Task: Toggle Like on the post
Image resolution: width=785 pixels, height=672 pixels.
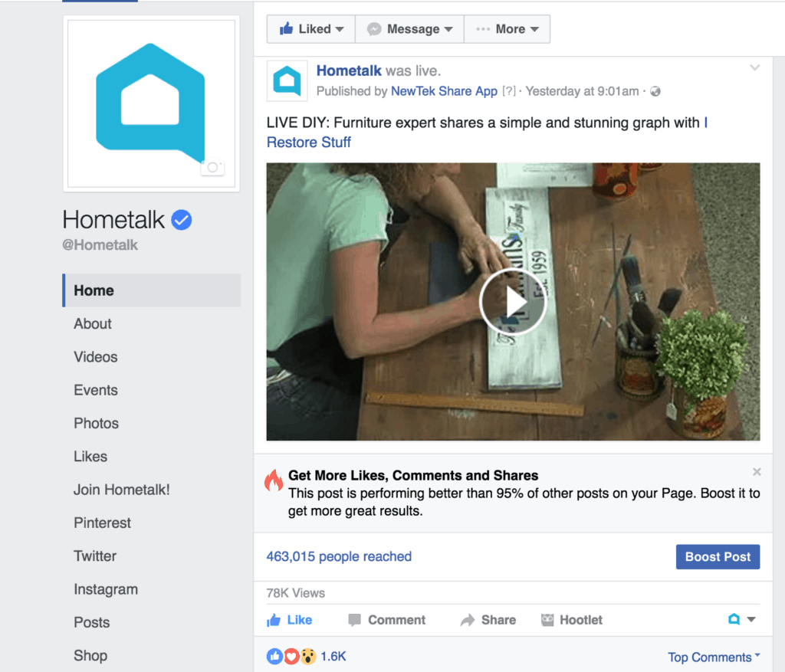Action: [289, 620]
